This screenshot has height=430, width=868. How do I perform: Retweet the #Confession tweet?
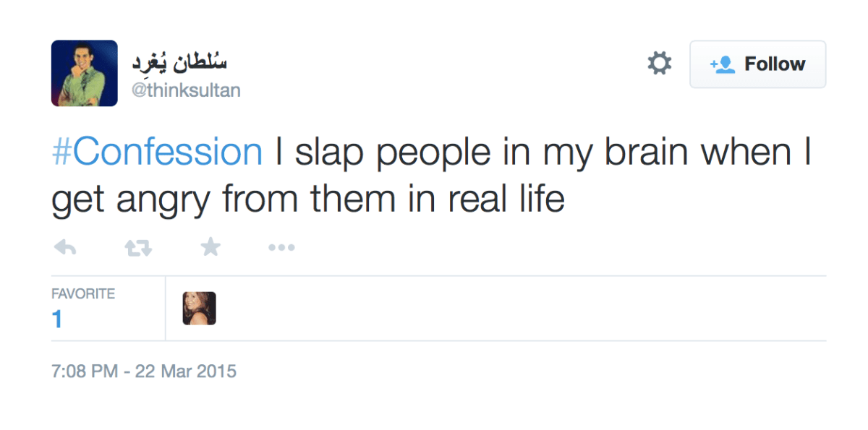coord(137,248)
